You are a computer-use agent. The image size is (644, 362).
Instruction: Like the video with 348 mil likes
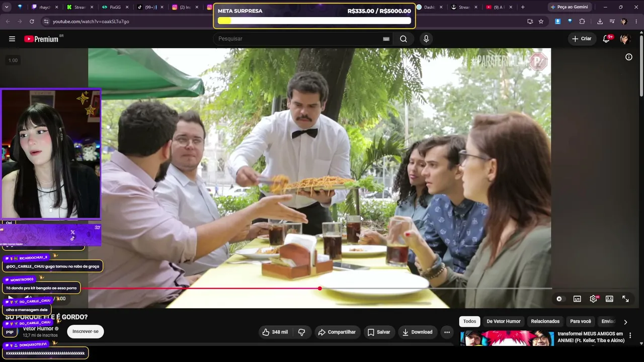click(275, 332)
